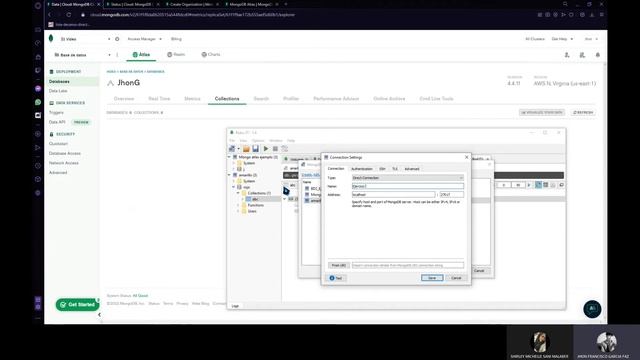Switch to the Advanced tab in Connection Settings
640x360 pixels.
[411, 169]
